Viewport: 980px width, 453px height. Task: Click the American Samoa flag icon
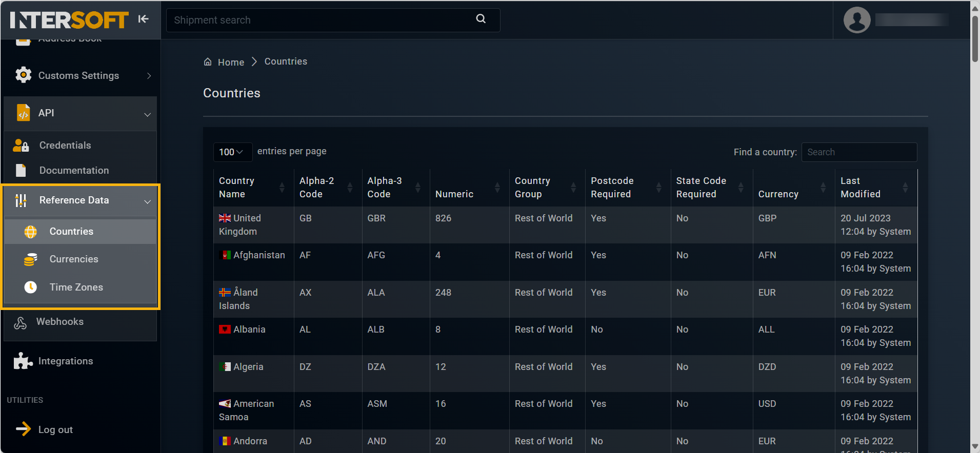(x=225, y=403)
